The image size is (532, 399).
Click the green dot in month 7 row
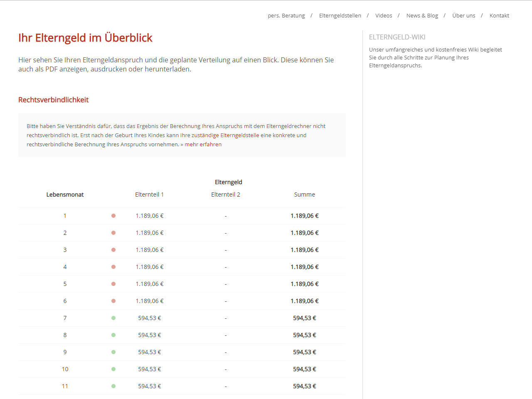113,318
